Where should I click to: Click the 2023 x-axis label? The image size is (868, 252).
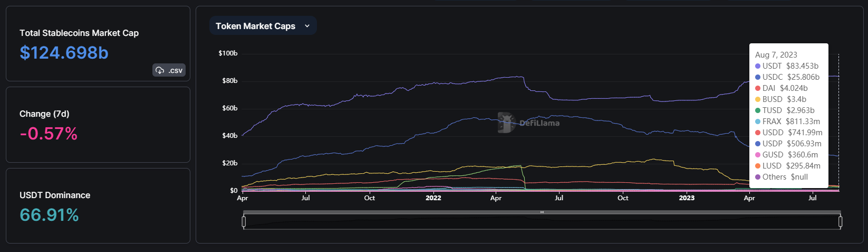coord(687,198)
